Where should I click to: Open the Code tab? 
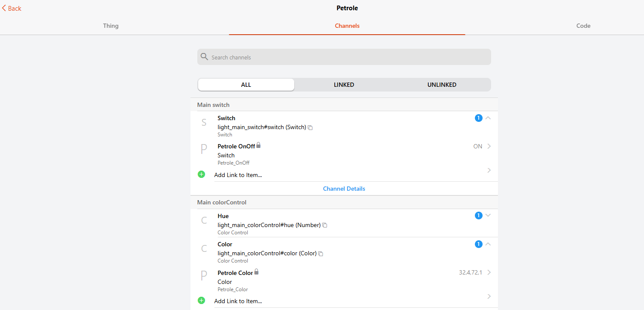point(583,26)
